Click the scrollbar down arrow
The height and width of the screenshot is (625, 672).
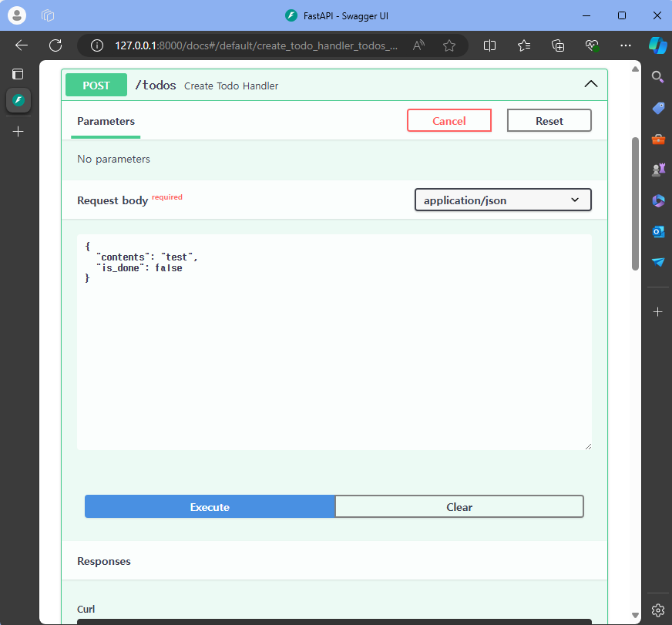[635, 615]
